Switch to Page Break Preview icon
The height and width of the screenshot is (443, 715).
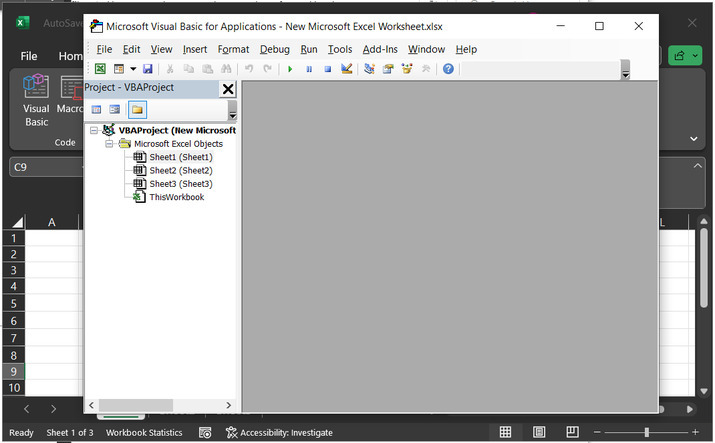pos(572,432)
